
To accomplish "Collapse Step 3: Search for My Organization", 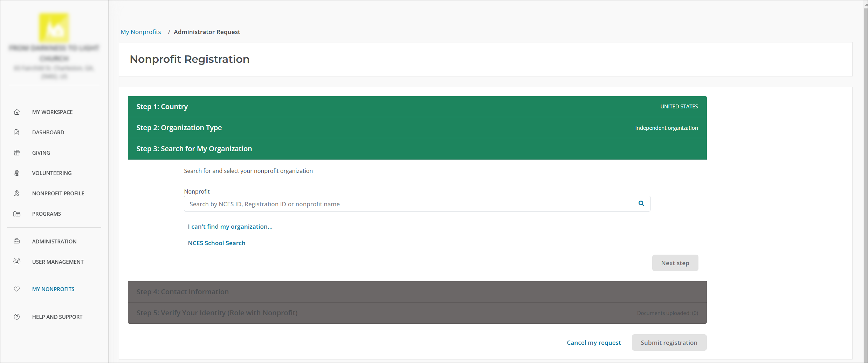I will tap(417, 149).
